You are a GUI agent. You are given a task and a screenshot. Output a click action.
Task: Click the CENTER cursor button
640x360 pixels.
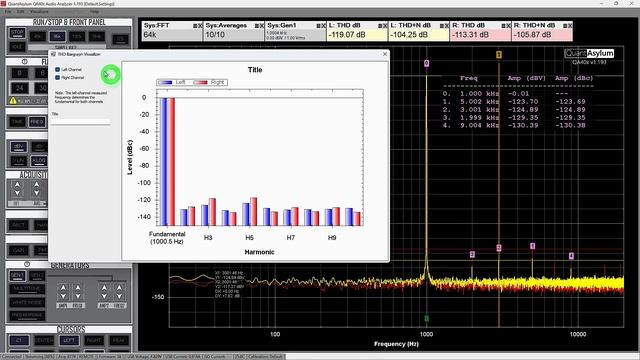(x=44, y=340)
